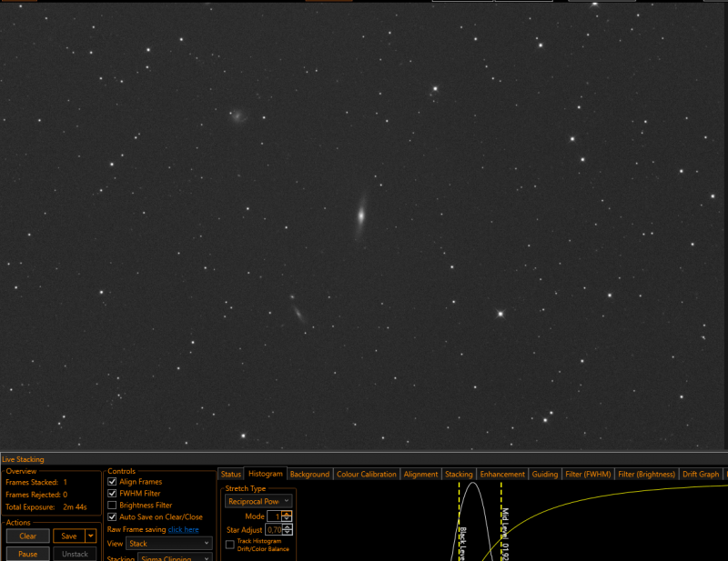The height and width of the screenshot is (561, 728).
Task: Click the Clear button
Action: (x=28, y=536)
